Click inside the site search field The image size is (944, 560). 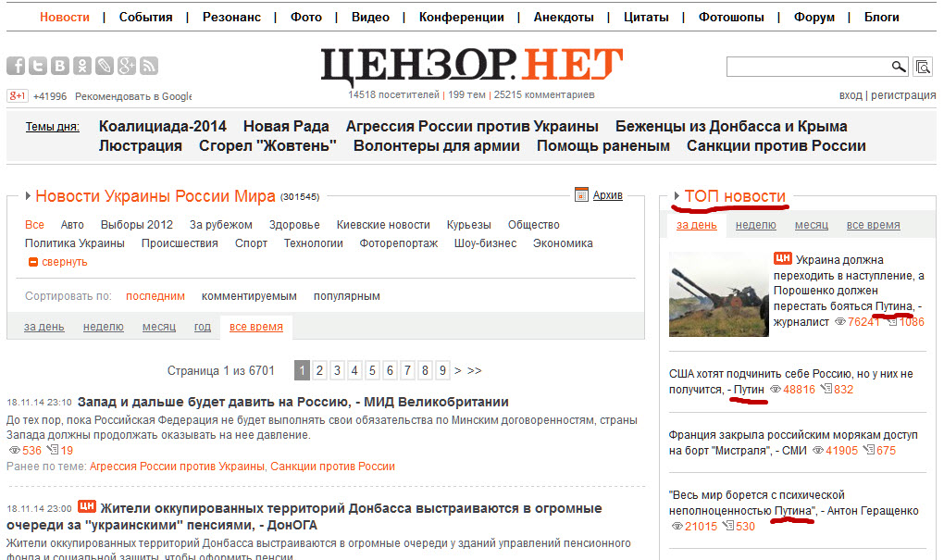(808, 67)
